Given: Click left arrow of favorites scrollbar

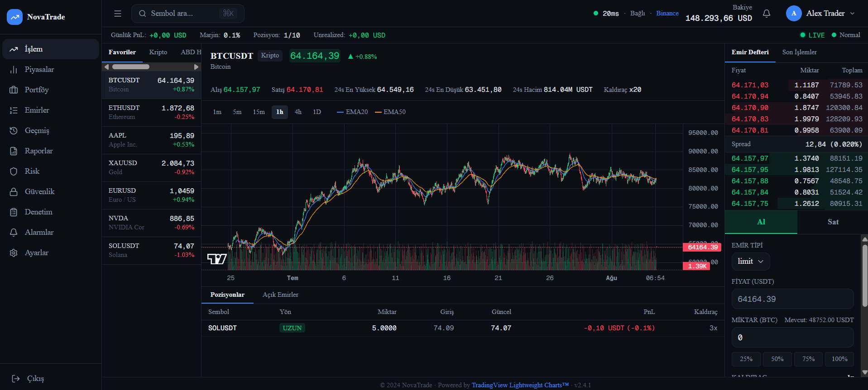Looking at the screenshot, I should [106, 67].
